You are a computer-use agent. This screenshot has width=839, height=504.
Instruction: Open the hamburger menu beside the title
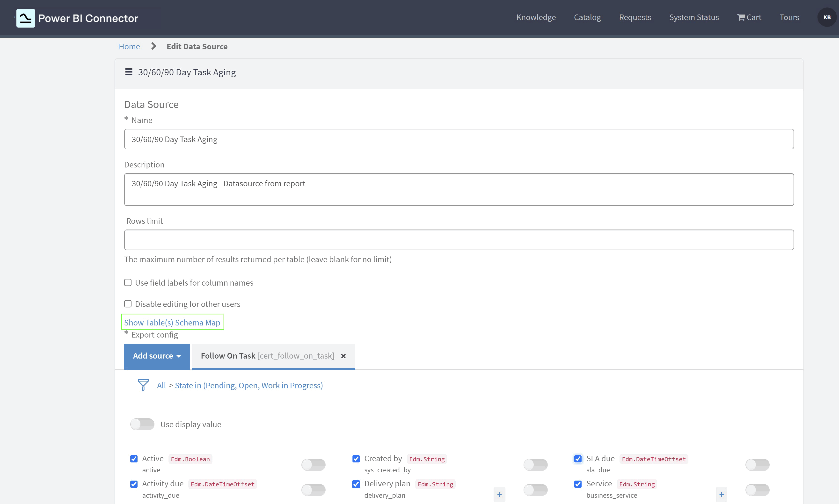click(x=129, y=72)
